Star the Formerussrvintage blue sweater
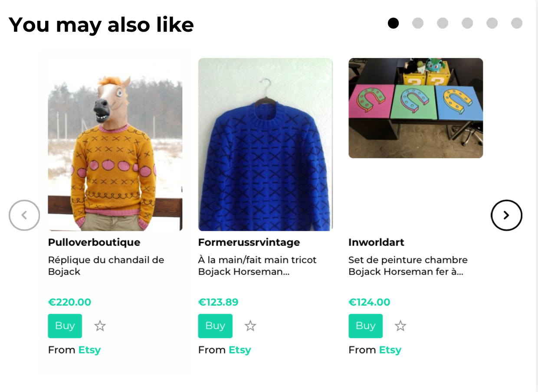Image resolution: width=538 pixels, height=392 pixels. click(250, 326)
